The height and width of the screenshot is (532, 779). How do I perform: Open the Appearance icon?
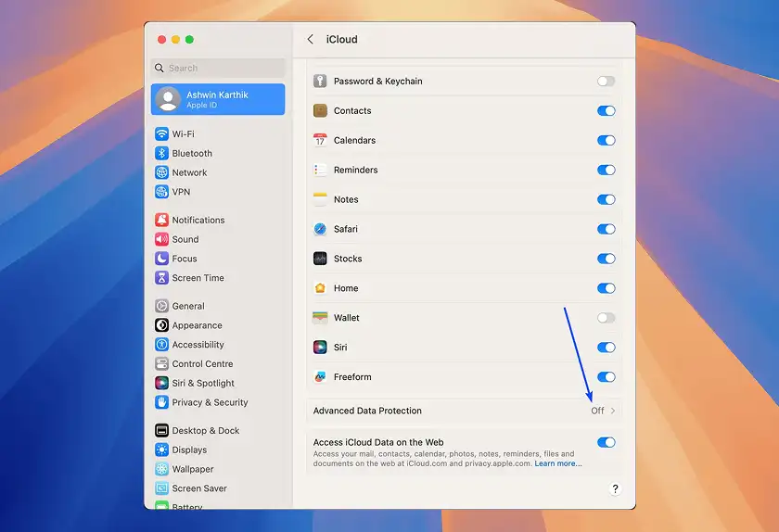click(x=161, y=325)
